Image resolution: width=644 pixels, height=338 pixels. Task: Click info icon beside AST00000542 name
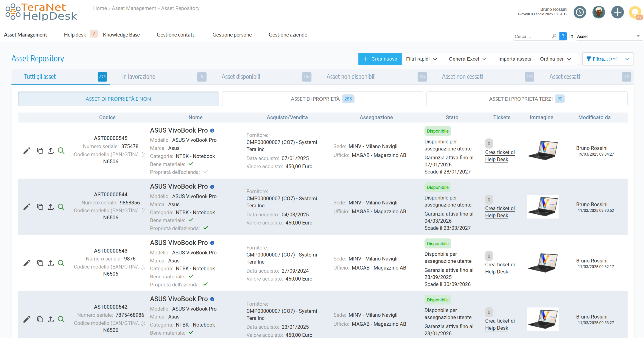tap(212, 299)
